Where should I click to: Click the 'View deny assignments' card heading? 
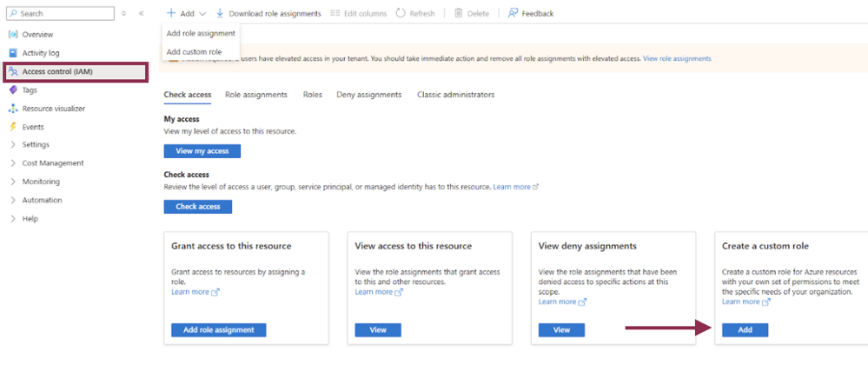587,246
